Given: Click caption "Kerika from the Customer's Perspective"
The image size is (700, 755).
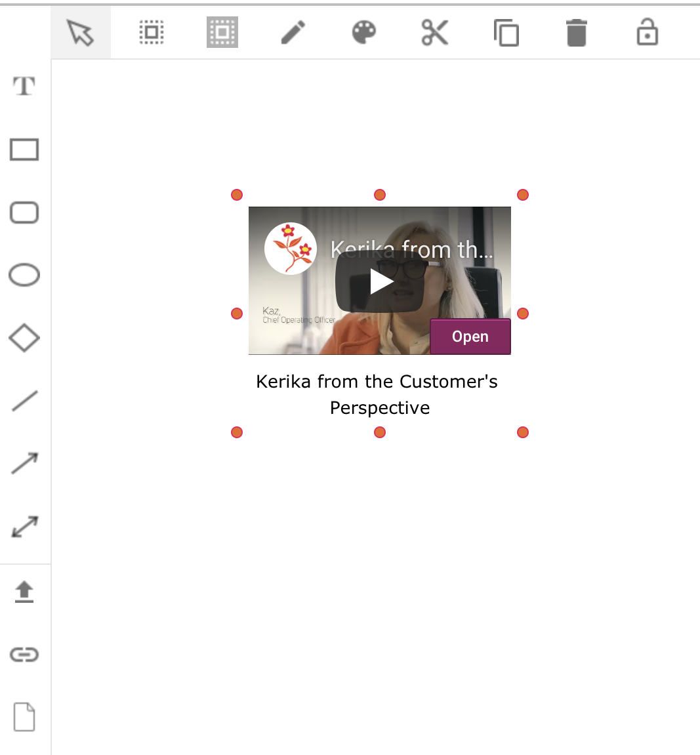Looking at the screenshot, I should (377, 394).
